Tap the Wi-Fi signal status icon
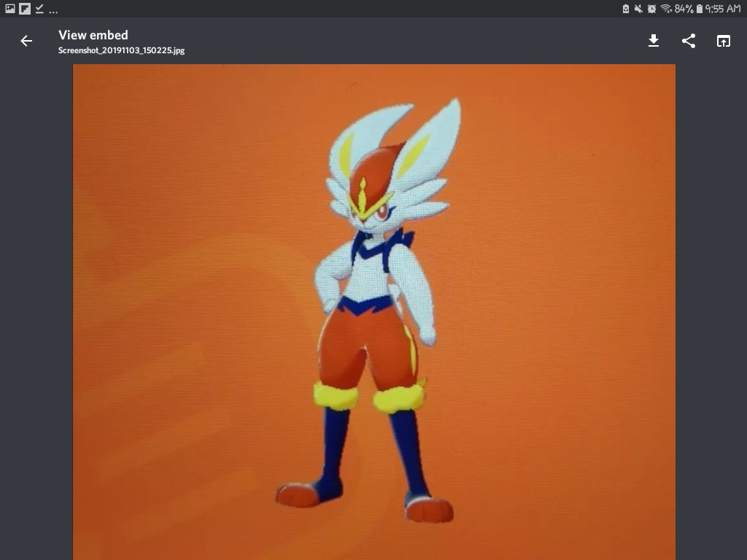Screen dimensions: 747x560 665,9
